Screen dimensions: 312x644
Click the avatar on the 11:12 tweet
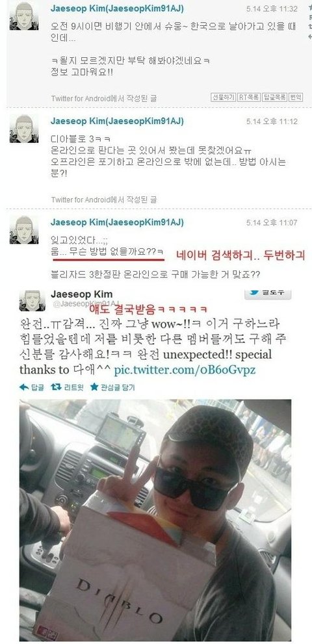24,129
